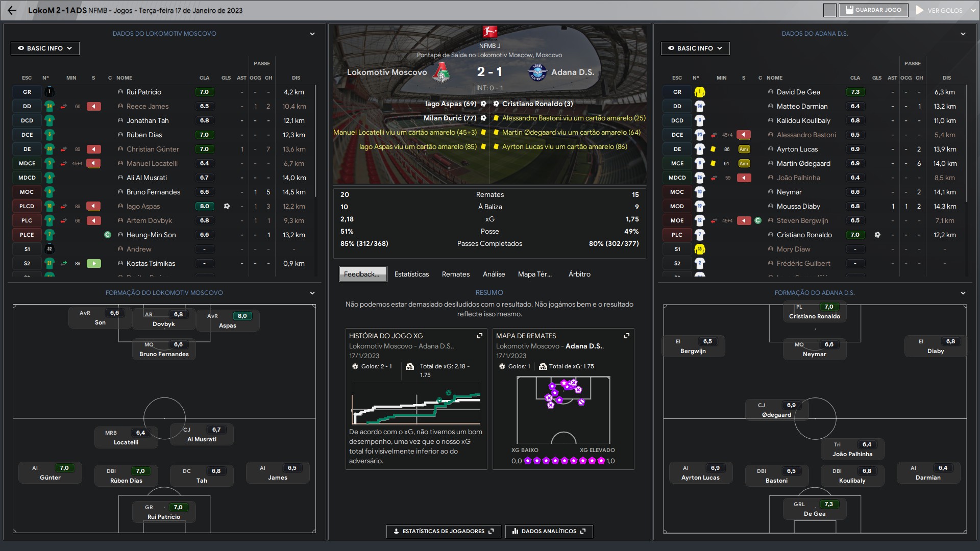
Task: Click the Lokomotiv player table scrollbar
Action: (316, 140)
